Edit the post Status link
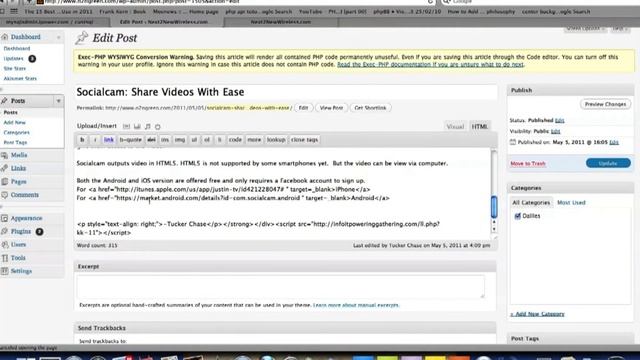 pos(560,120)
